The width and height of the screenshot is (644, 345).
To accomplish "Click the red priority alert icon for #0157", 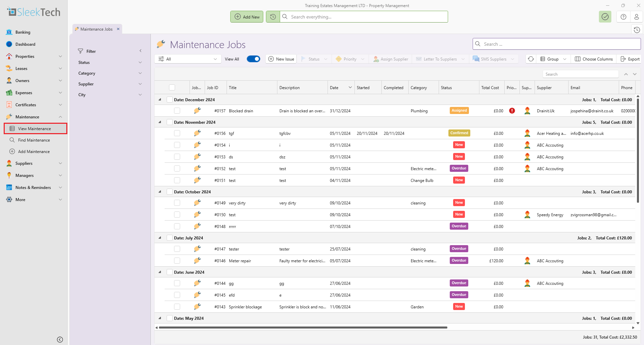I will tap(512, 111).
